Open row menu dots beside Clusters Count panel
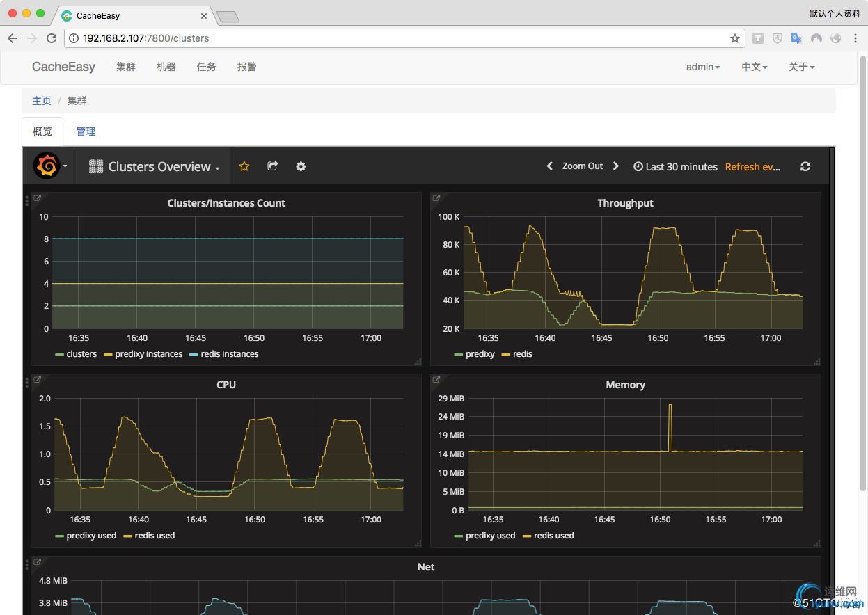This screenshot has width=868, height=615. point(27,201)
